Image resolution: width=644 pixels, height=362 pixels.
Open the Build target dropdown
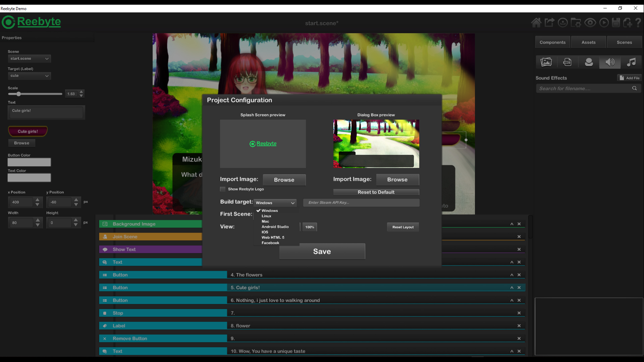(x=275, y=202)
